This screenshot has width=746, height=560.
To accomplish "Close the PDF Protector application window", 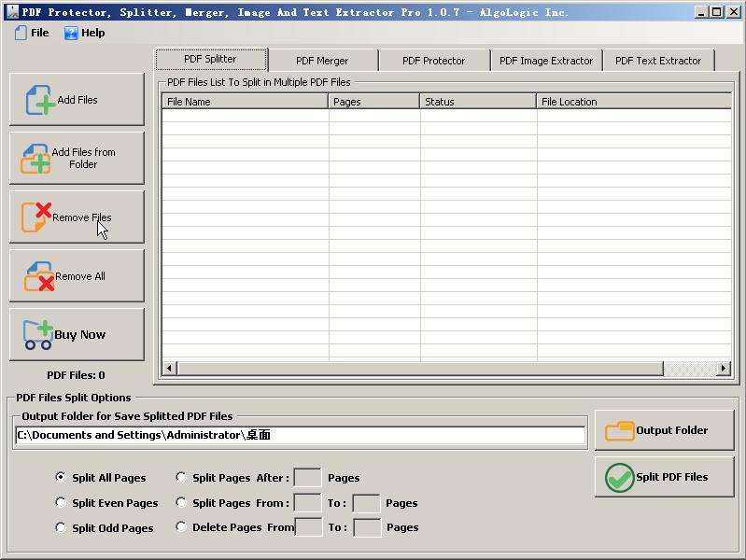I will 734,12.
